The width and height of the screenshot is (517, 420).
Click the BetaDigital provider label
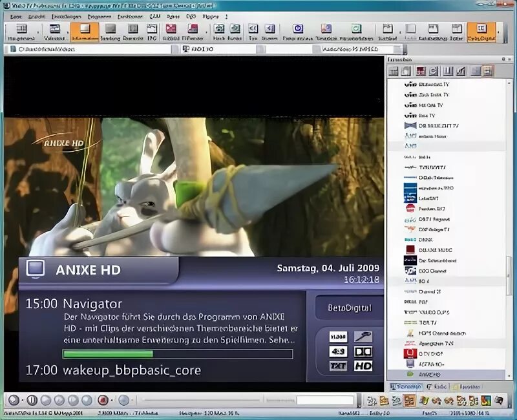350,308
